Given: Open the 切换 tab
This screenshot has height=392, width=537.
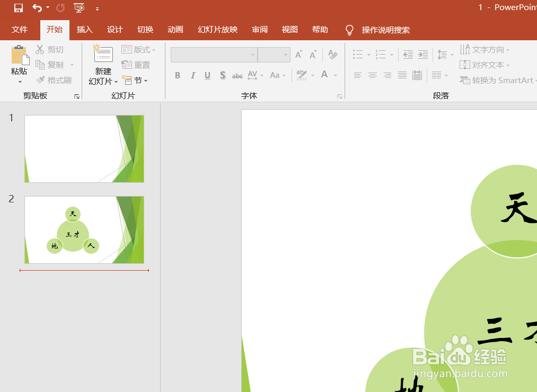Looking at the screenshot, I should 145,30.
